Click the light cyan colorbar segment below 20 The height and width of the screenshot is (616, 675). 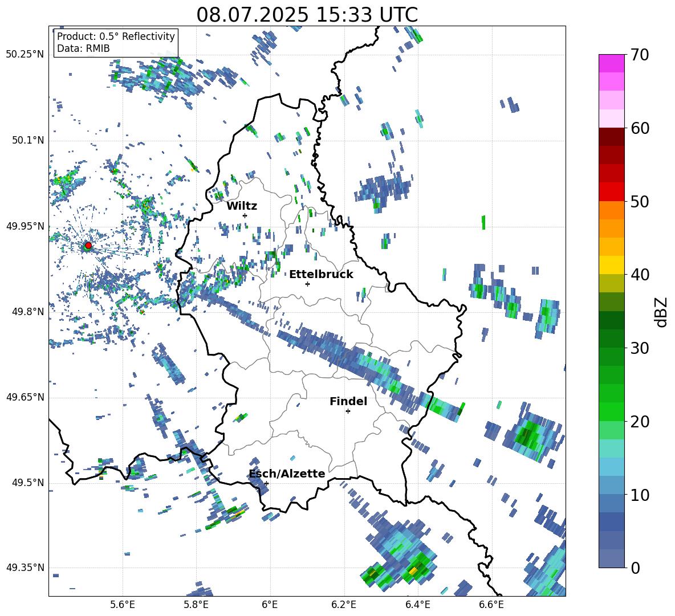click(611, 448)
